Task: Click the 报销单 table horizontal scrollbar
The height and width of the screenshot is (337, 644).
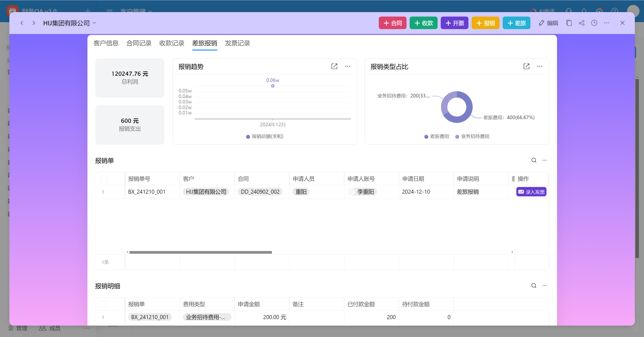Action: 201,252
